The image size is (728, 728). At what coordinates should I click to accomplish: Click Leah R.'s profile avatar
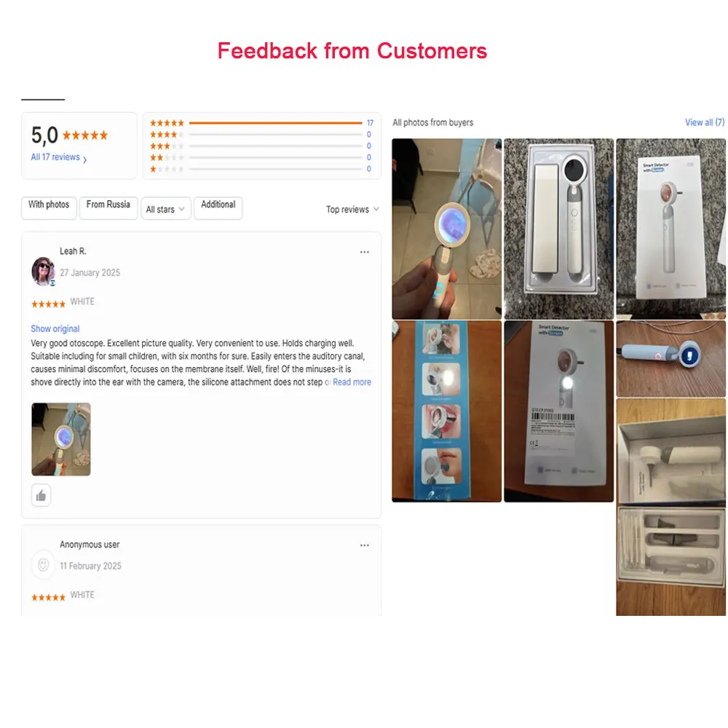[43, 271]
